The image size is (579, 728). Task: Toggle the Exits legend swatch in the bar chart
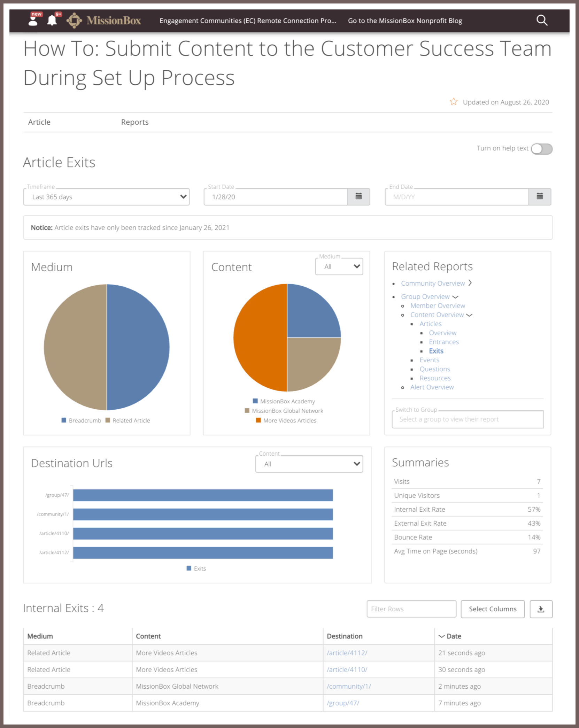[189, 568]
